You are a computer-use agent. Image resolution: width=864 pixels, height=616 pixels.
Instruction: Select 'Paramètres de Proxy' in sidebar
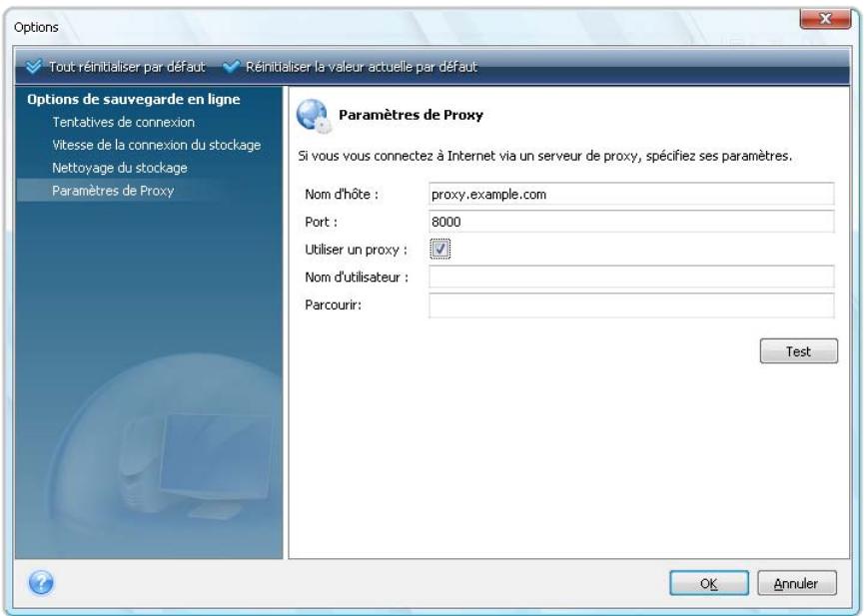(113, 191)
